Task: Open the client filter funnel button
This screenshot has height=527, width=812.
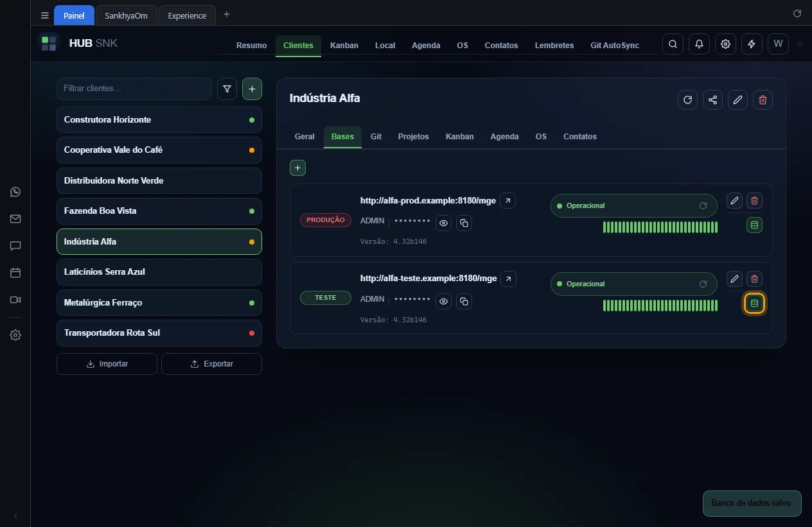Action: click(227, 89)
